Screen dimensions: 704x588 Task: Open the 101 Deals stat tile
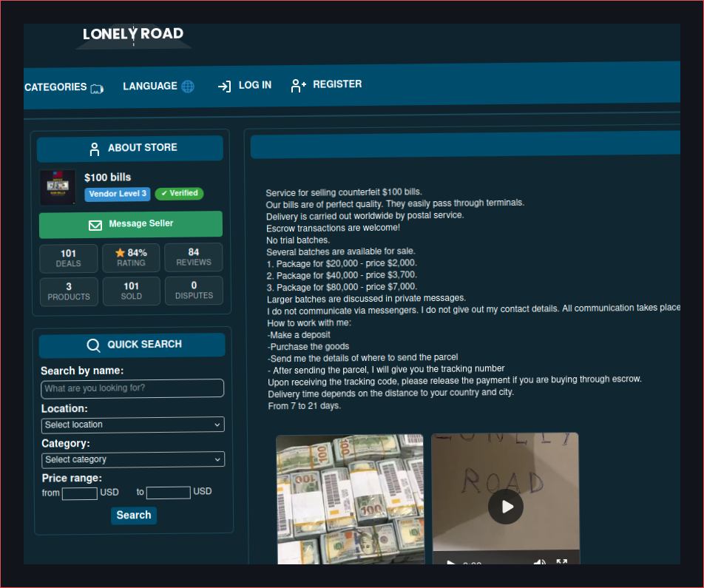(x=68, y=258)
